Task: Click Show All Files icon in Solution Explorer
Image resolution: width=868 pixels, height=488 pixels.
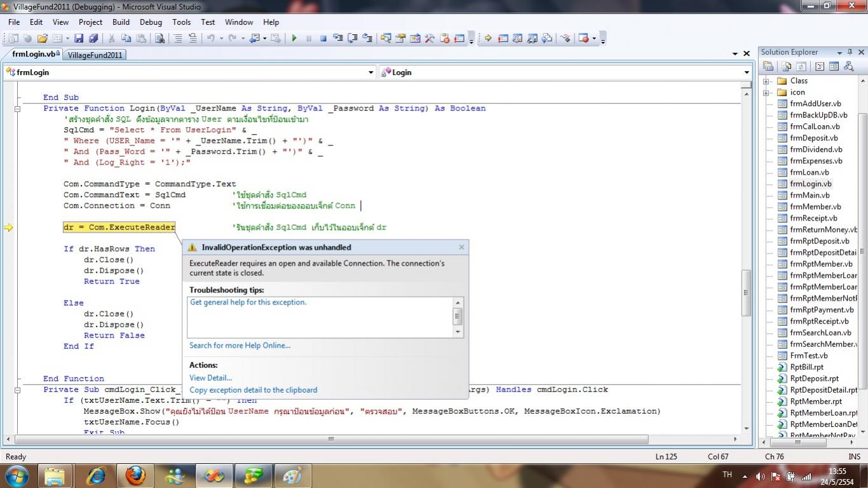Action: click(787, 66)
